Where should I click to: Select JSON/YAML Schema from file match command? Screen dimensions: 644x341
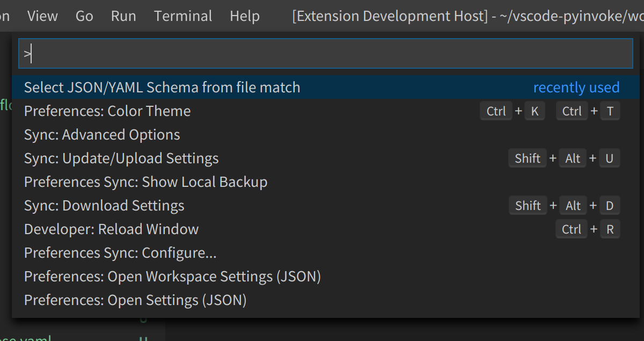tap(162, 88)
